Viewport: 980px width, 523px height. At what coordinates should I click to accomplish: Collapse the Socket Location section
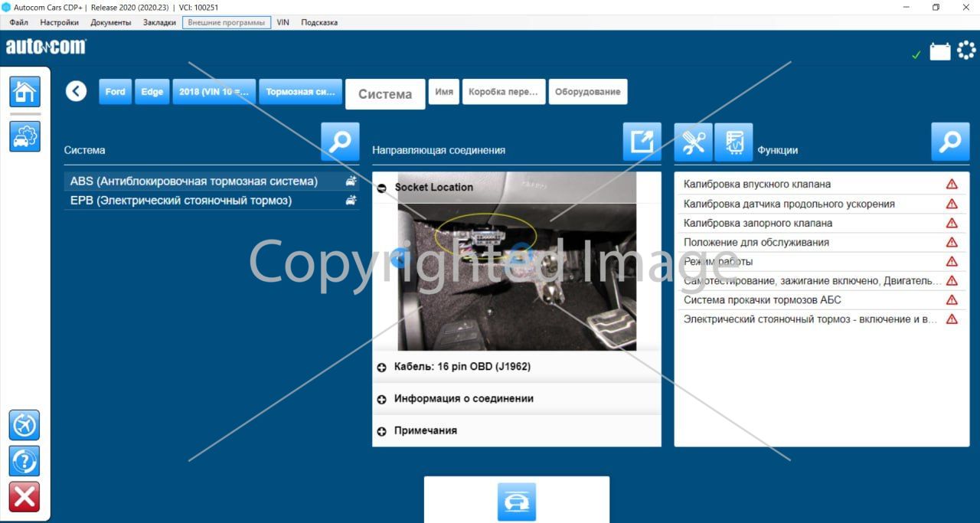(x=382, y=188)
